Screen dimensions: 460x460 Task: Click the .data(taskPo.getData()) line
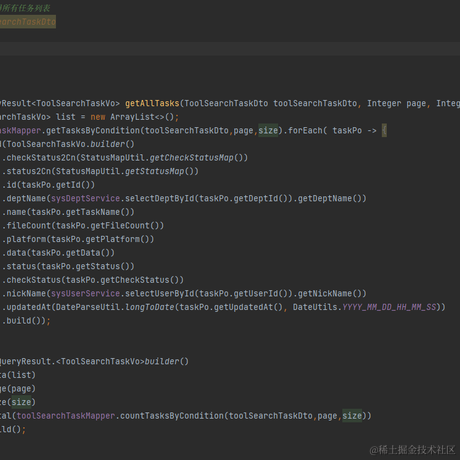(58, 253)
